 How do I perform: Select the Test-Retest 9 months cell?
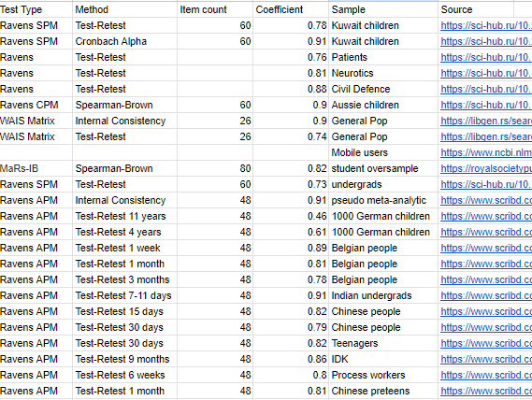[x=125, y=359]
